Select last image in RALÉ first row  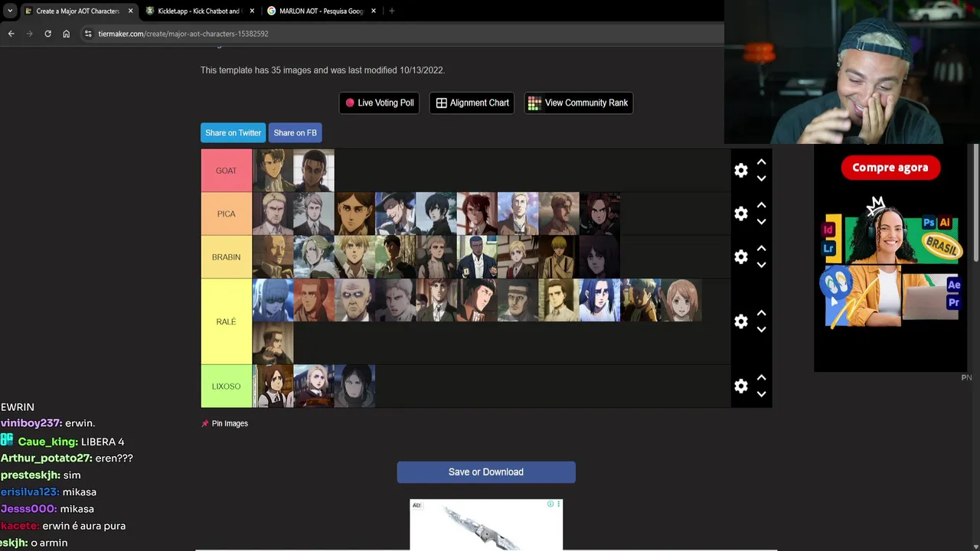pyautogui.click(x=681, y=300)
